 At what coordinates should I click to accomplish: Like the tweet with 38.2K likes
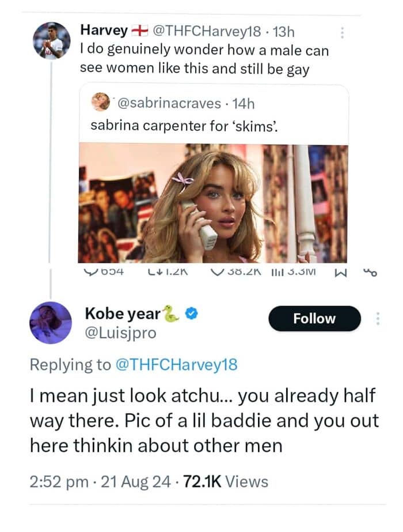217,271
